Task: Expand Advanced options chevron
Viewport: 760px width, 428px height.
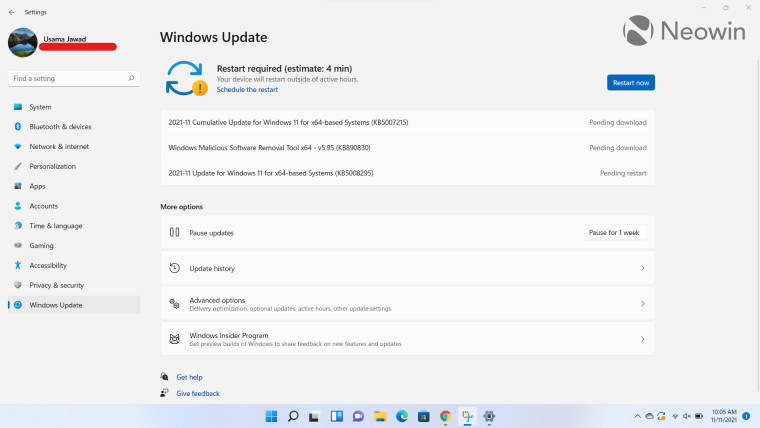Action: (x=643, y=304)
